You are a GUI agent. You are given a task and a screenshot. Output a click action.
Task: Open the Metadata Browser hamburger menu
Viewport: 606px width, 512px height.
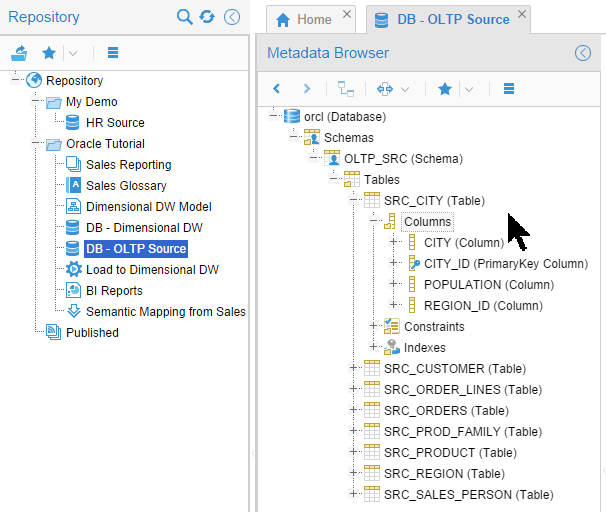(x=509, y=89)
